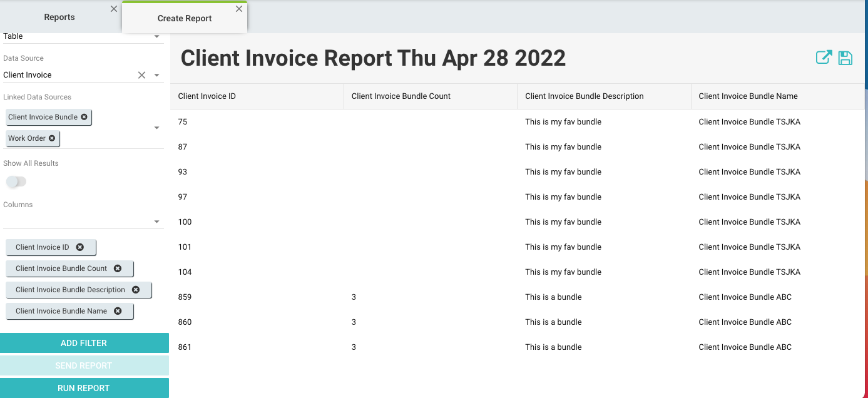Click the RUN REPORT button
Viewport: 868px width, 398px height.
coord(84,387)
